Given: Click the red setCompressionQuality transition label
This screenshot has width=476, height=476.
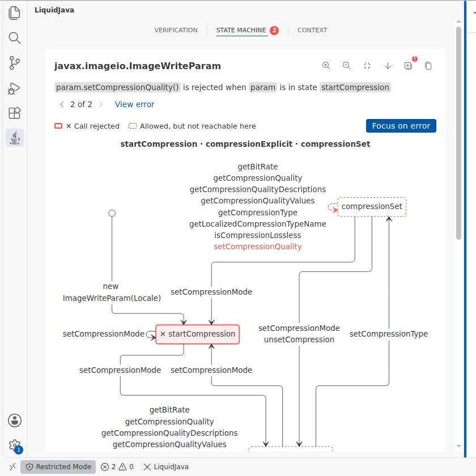Looking at the screenshot, I should pos(257,246).
